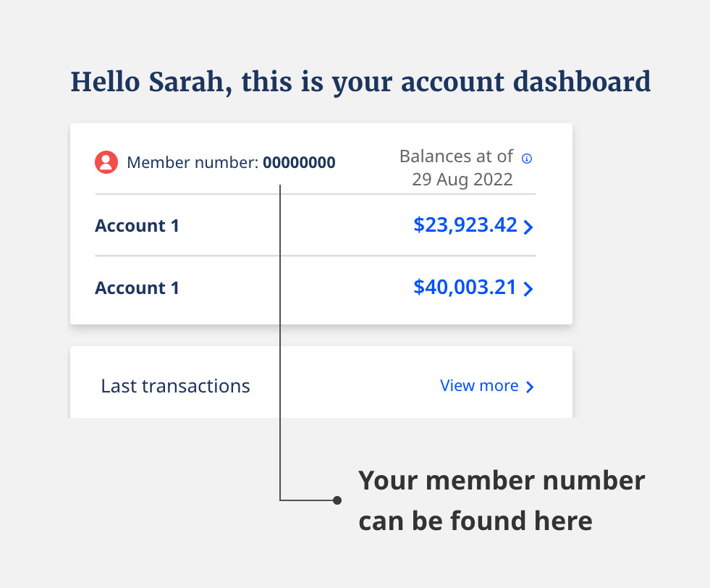This screenshot has height=588, width=710.
Task: Select the member number value 00000000
Action: tap(299, 163)
